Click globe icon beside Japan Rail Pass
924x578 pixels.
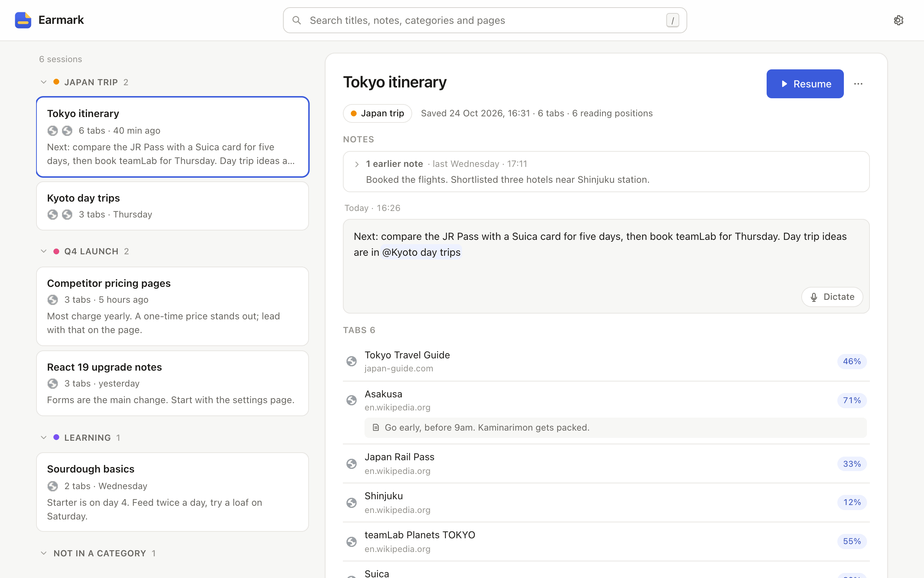[352, 464]
